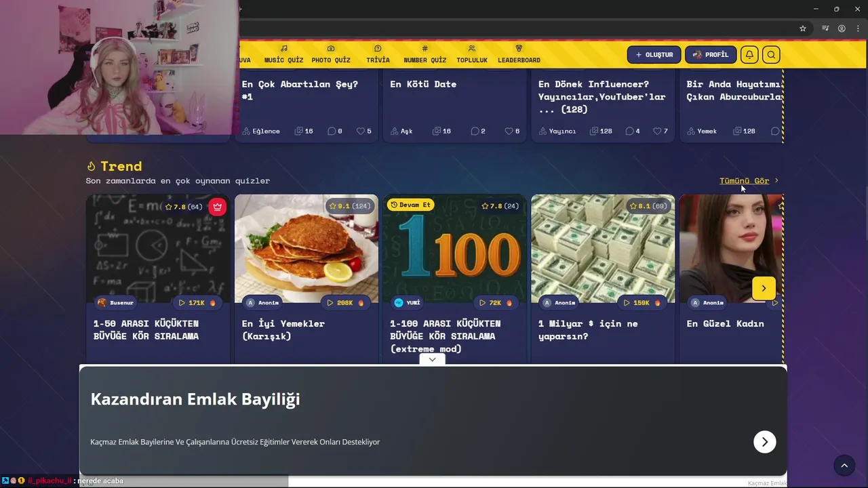Open the notifications bell icon
Viewport: 868px width, 488px height.
[x=749, y=55]
